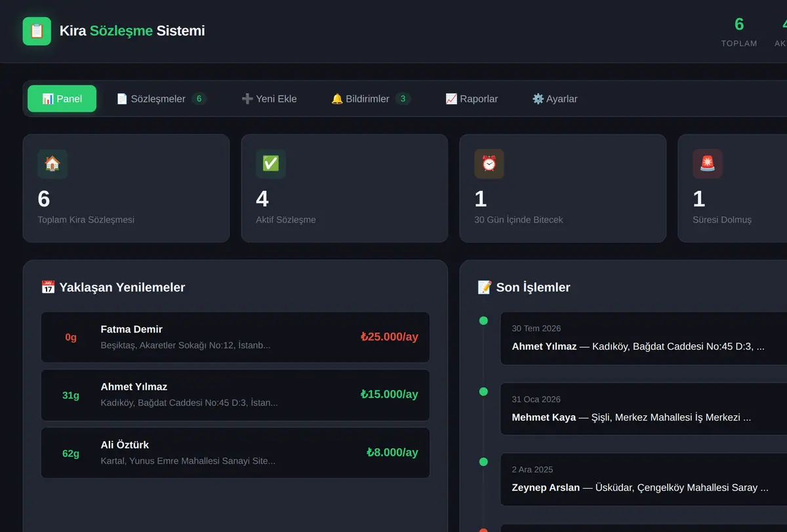Open the Yeni Ekle tab
The height and width of the screenshot is (532, 787).
click(269, 99)
